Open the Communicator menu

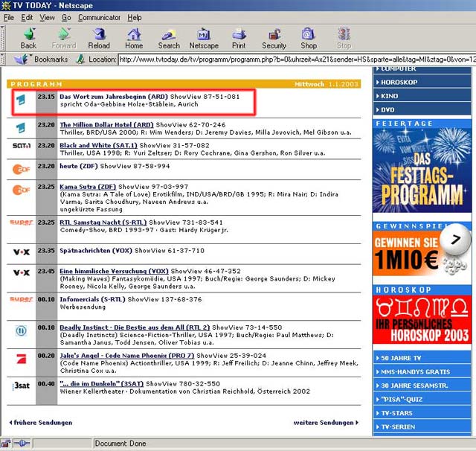coord(100,17)
